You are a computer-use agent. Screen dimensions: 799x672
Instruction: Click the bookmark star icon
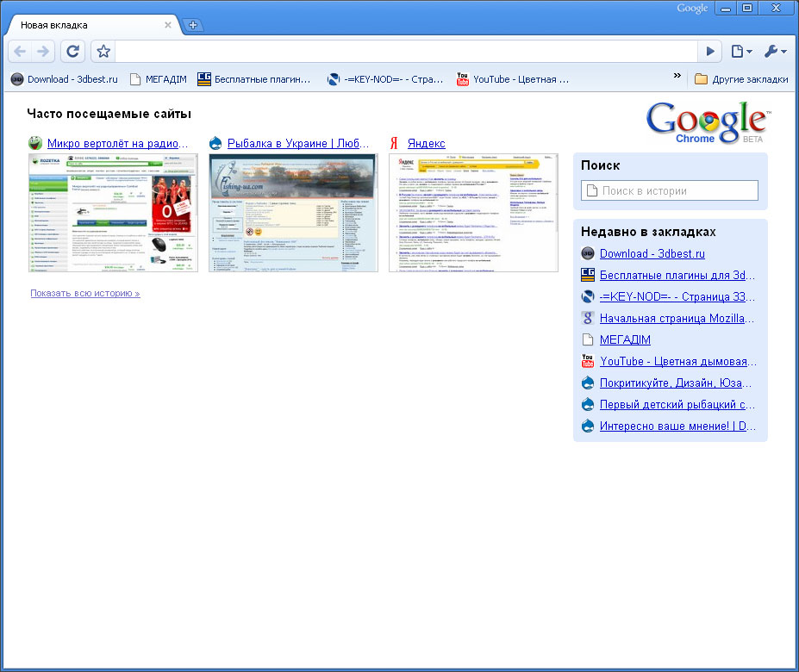103,52
